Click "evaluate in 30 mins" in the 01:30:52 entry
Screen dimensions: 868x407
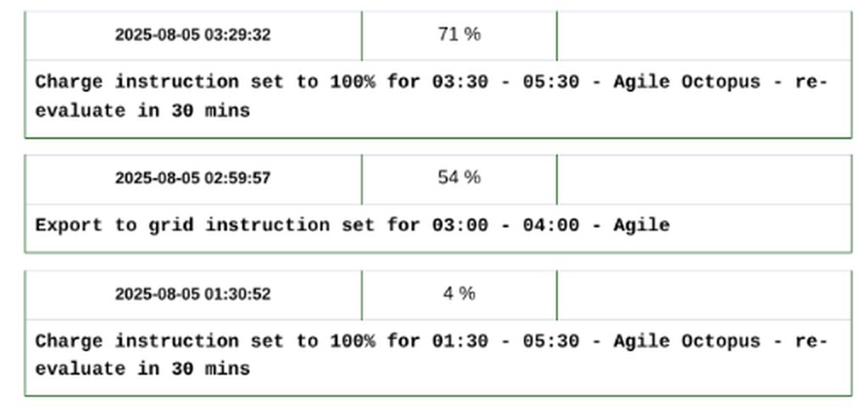pyautogui.click(x=142, y=370)
